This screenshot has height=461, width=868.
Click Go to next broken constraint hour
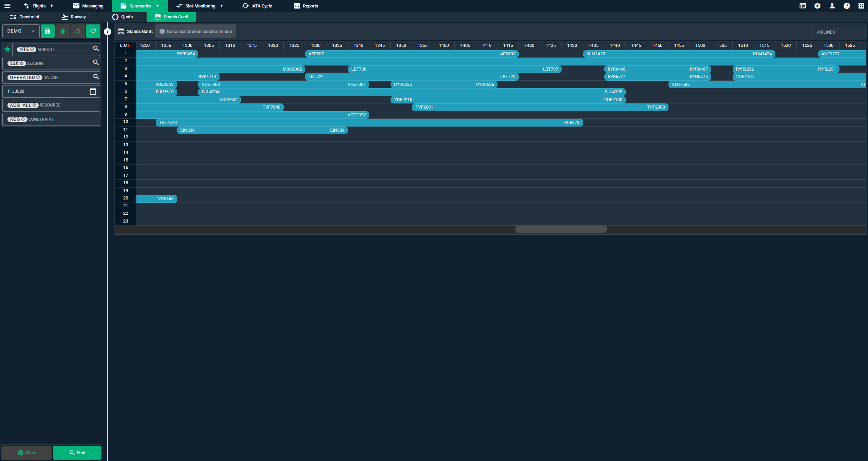coord(196,31)
